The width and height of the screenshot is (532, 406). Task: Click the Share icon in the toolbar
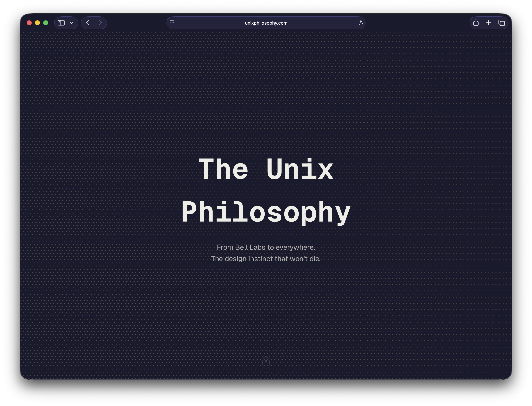click(x=476, y=22)
